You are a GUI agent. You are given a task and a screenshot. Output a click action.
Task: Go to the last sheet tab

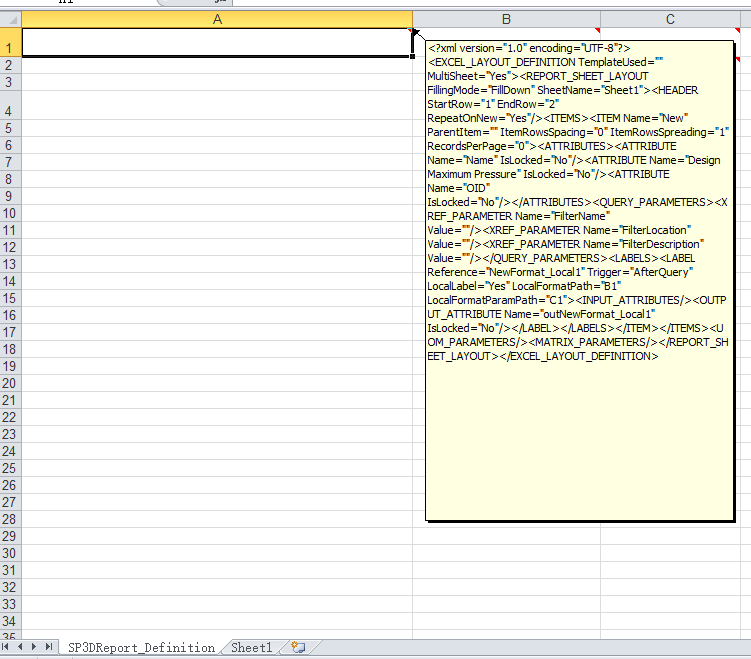coord(48,647)
